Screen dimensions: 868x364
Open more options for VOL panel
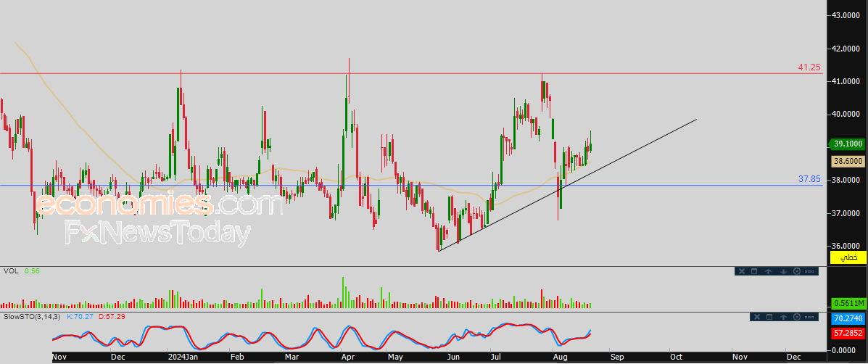pos(809,271)
